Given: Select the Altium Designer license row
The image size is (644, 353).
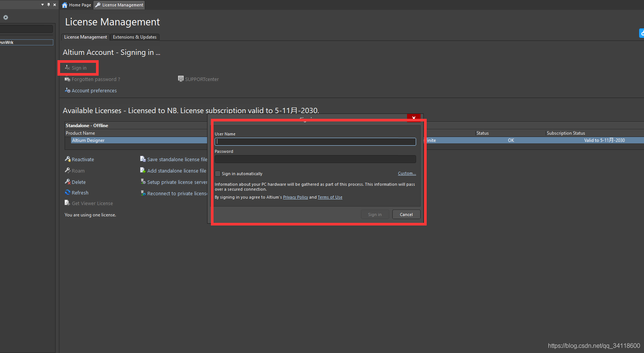Looking at the screenshot, I should point(357,140).
